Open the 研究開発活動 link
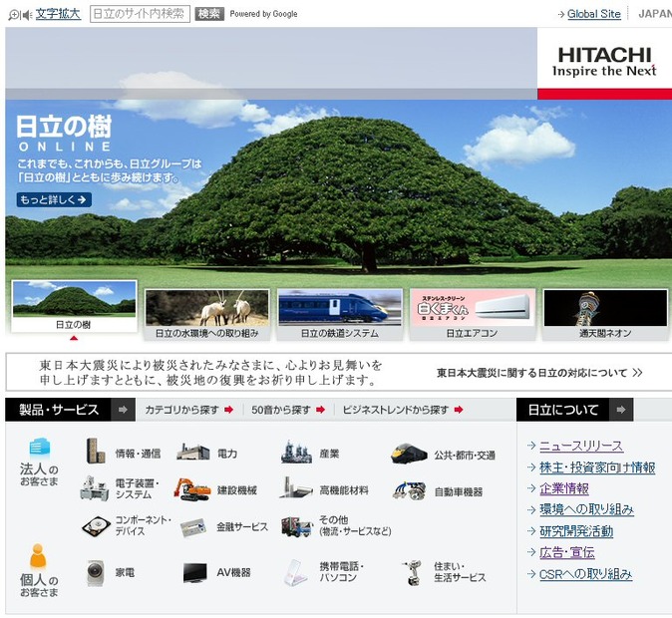 [x=576, y=531]
